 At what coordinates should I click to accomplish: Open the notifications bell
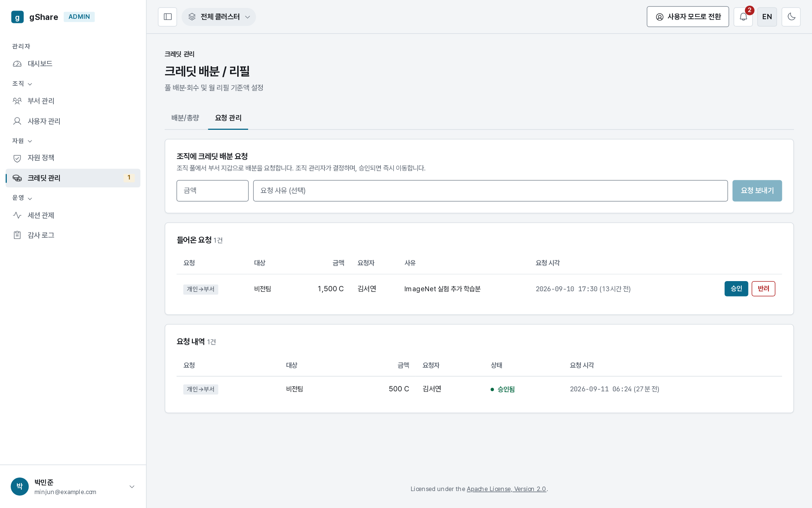pos(743,17)
